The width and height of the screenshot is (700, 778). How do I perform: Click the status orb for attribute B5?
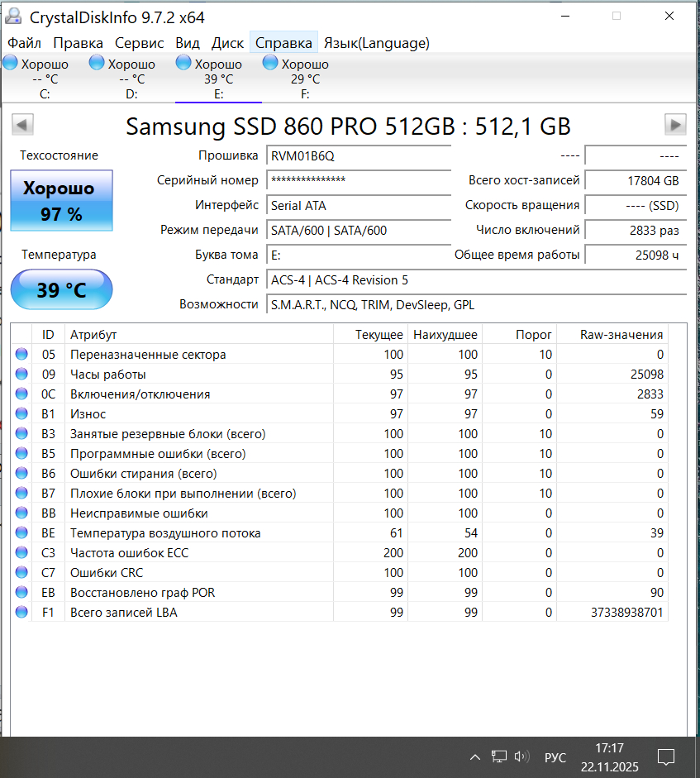[x=21, y=453]
